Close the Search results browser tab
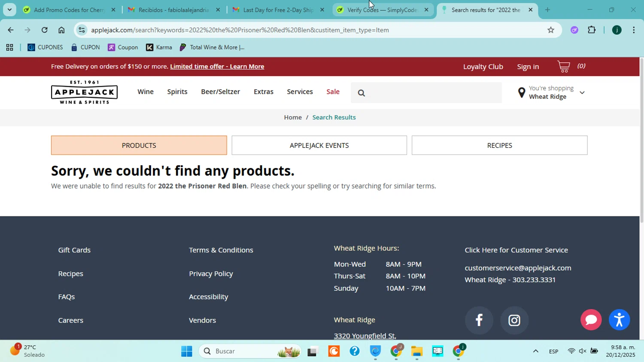The image size is (644, 362). click(530, 10)
